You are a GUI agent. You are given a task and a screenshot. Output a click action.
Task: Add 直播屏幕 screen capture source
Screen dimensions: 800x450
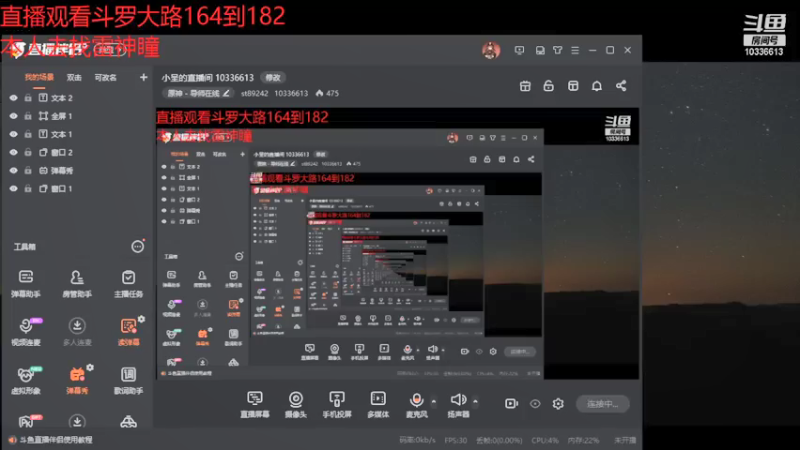click(x=255, y=404)
